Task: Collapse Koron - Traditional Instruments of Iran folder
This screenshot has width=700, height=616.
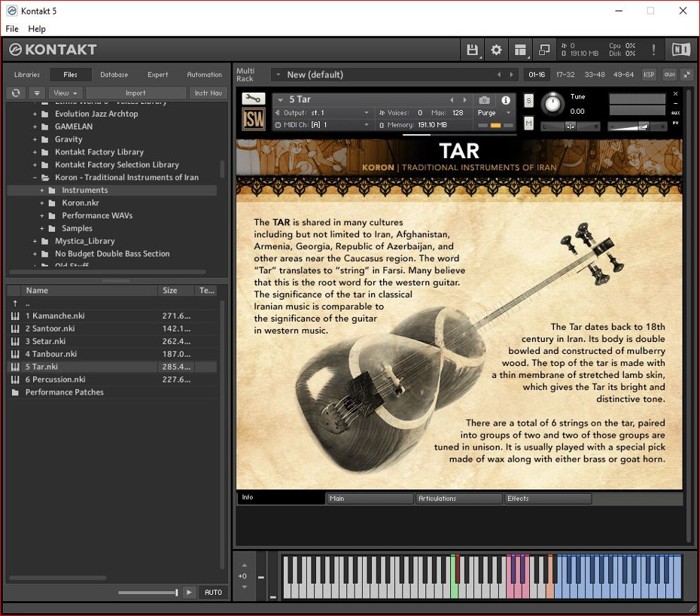Action: click(x=35, y=178)
